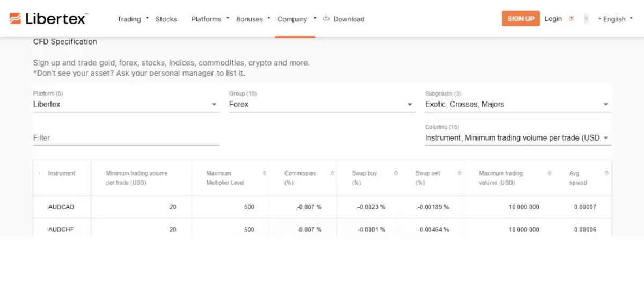
Task: Click the download icon beside Download
Action: click(326, 18)
